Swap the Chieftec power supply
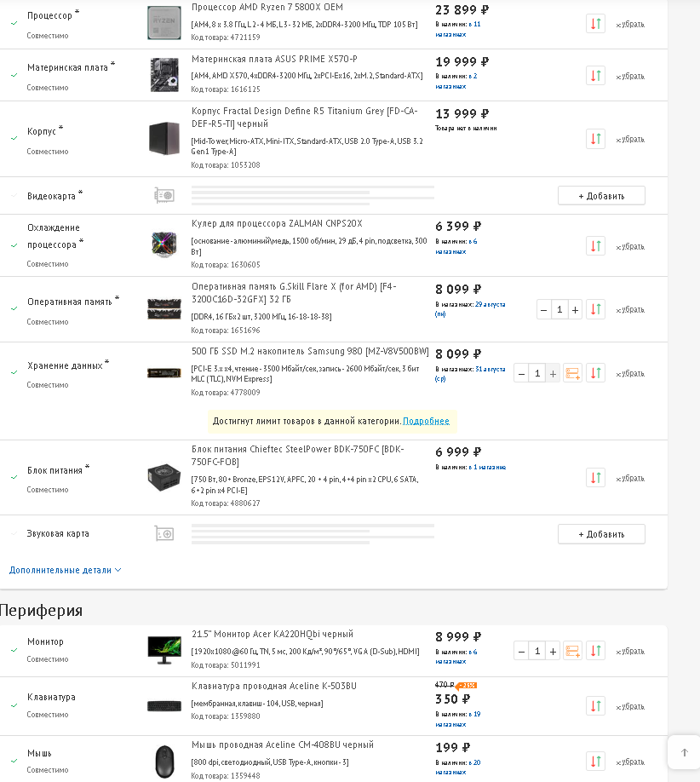 click(x=595, y=478)
